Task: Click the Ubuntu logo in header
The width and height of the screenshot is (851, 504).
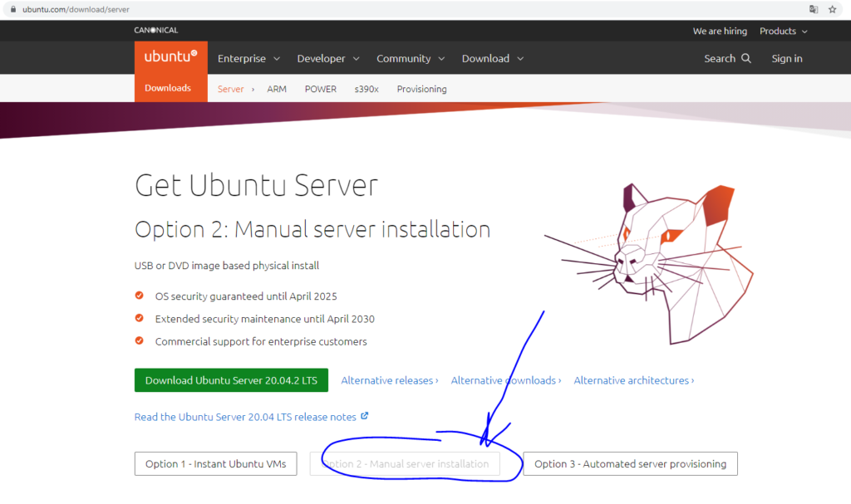Action: click(170, 57)
